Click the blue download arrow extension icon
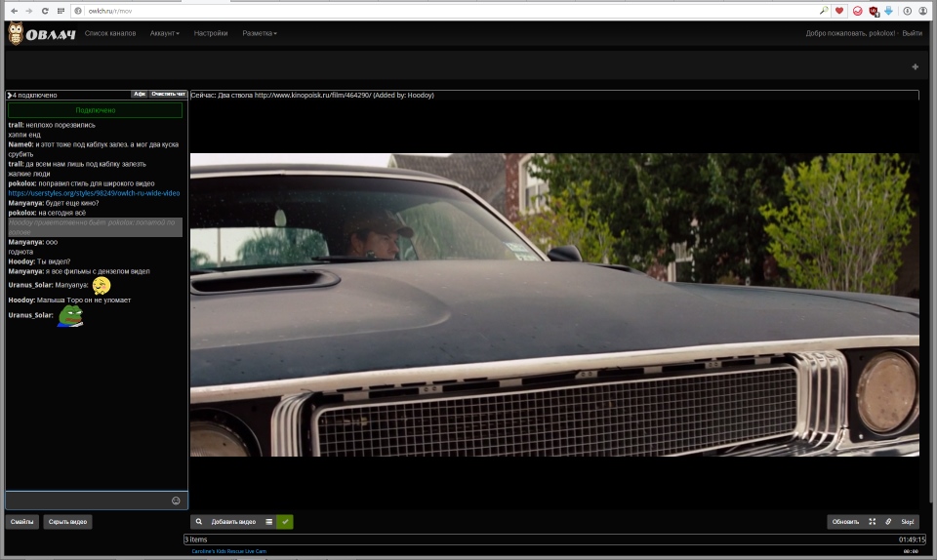 888,11
